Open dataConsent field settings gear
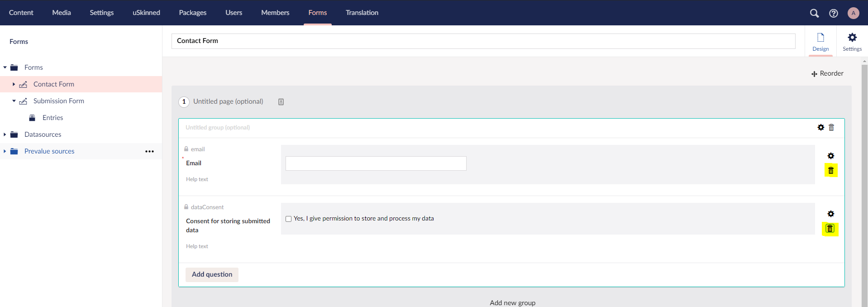 831,214
